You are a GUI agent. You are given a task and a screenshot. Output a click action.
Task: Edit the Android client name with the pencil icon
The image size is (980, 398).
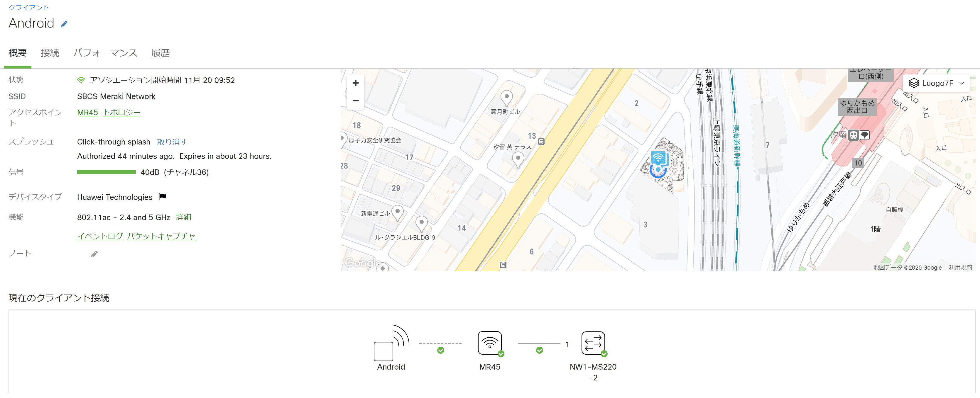[x=64, y=24]
